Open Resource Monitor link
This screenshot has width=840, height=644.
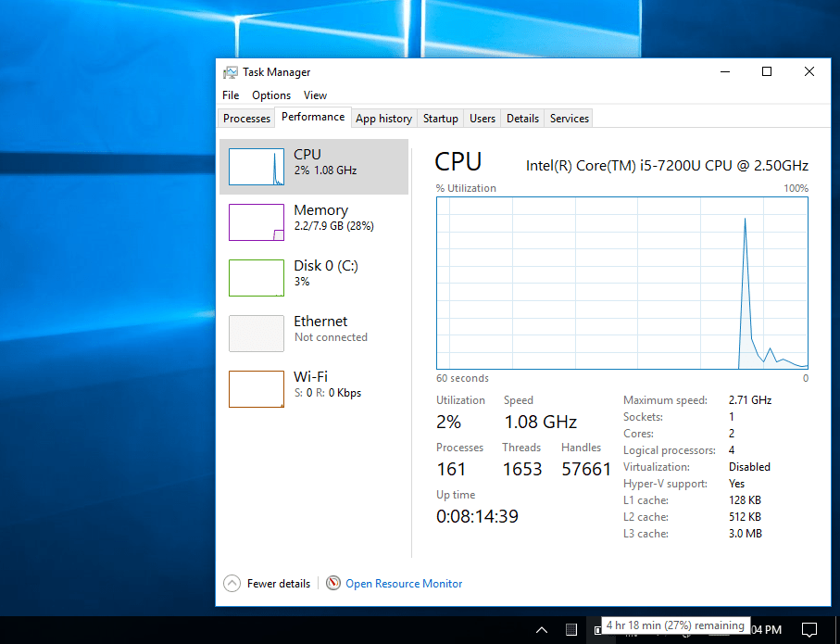click(x=404, y=584)
